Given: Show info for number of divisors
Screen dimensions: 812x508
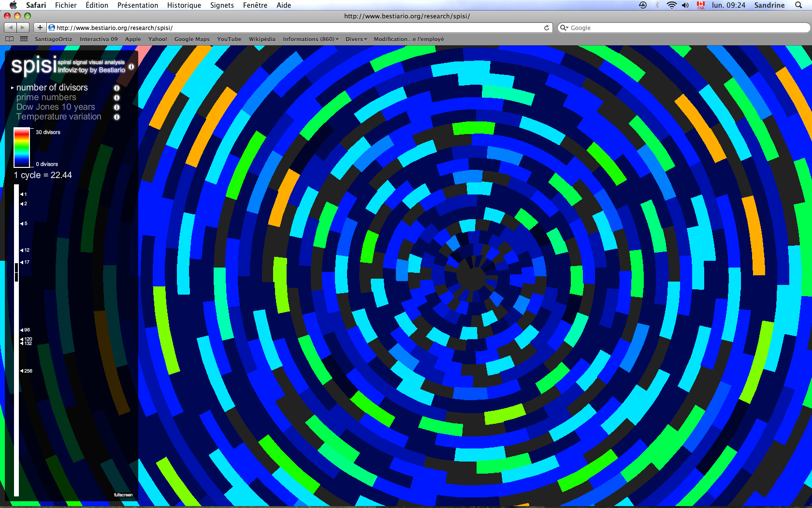Looking at the screenshot, I should pos(116,88).
